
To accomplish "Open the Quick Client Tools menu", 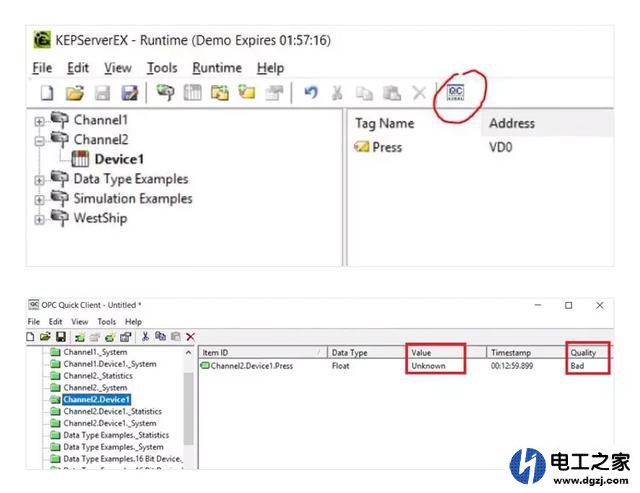I will [x=107, y=322].
